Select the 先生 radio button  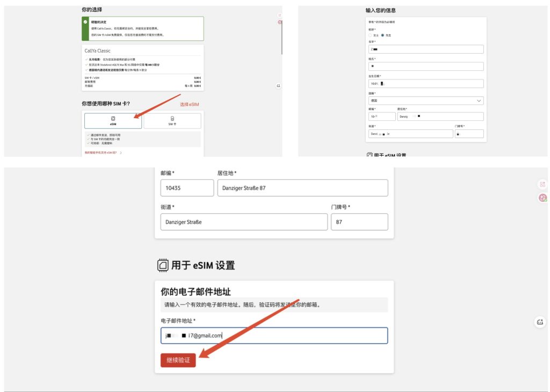pyautogui.click(x=382, y=35)
